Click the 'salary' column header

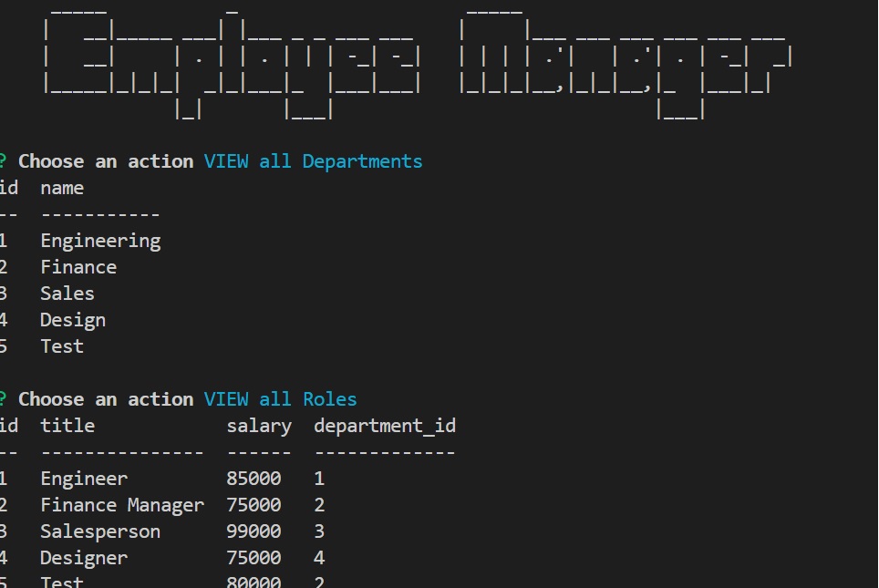259,426
